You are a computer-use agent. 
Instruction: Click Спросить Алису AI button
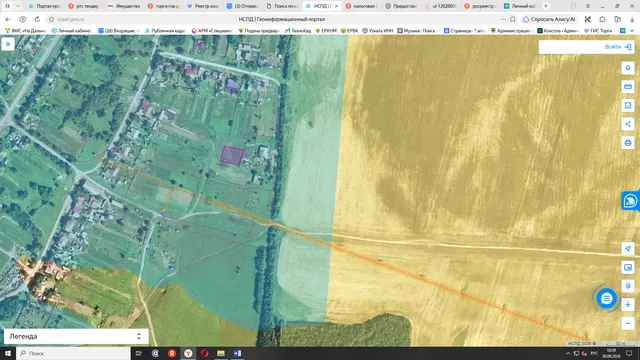point(549,19)
